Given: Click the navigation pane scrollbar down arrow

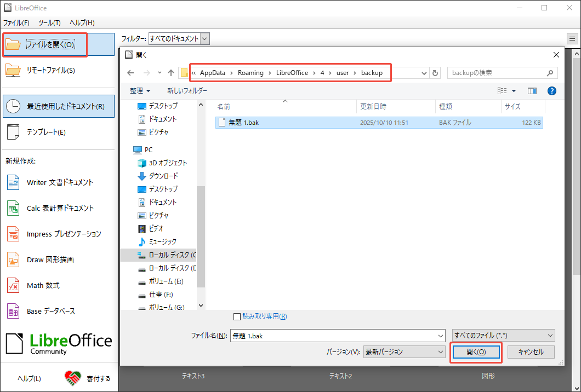Looking at the screenshot, I should coord(201,305).
